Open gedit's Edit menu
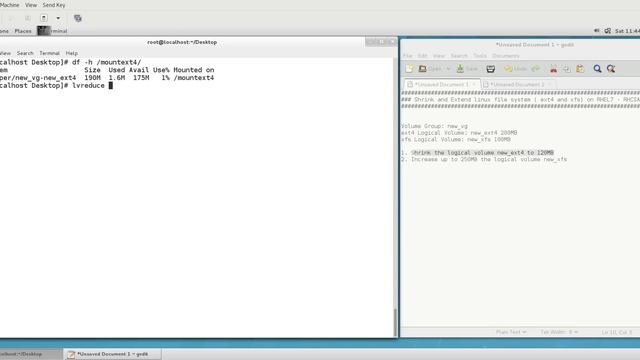This screenshot has height=360, width=640. 422,56
